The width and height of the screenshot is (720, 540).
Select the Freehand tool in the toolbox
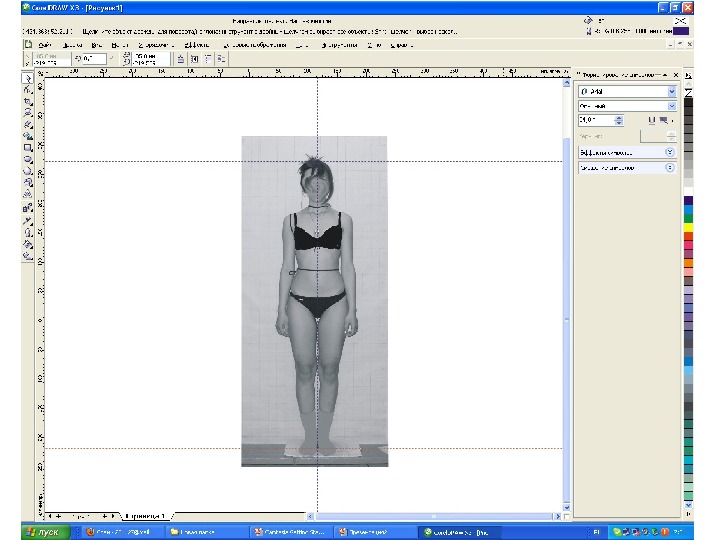coord(28,124)
